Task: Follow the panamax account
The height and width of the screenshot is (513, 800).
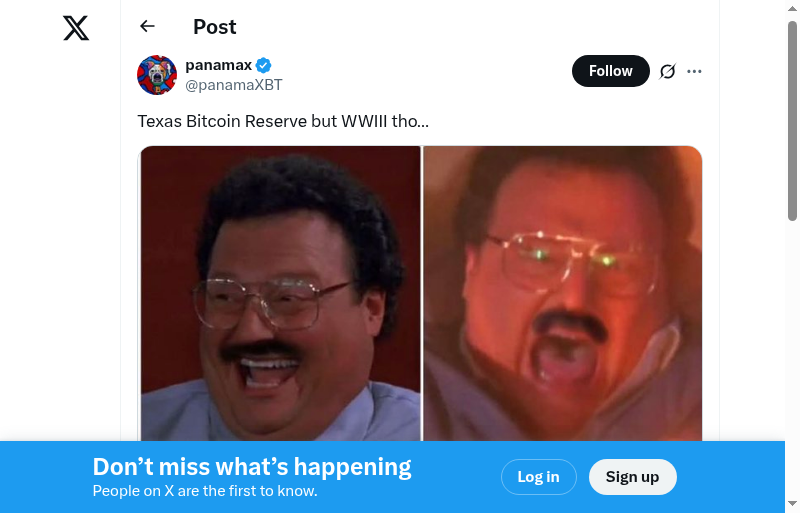Action: click(611, 71)
